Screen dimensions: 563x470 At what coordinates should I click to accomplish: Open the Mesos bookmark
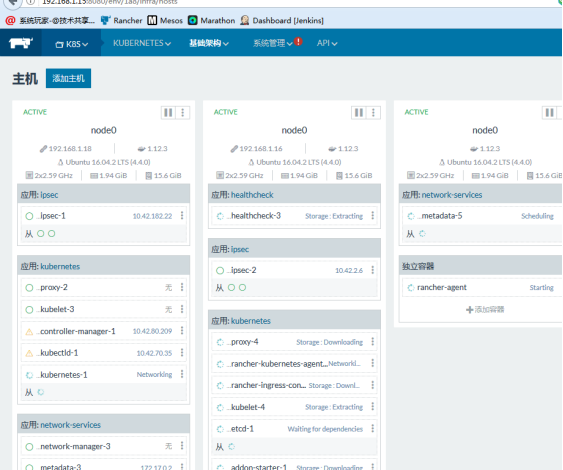(165, 20)
